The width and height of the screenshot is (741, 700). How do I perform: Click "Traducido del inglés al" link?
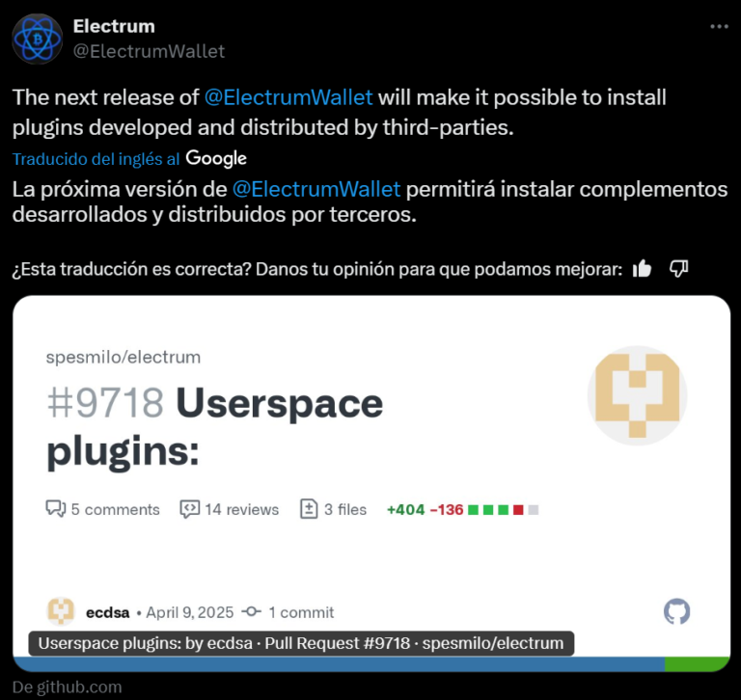click(x=96, y=159)
